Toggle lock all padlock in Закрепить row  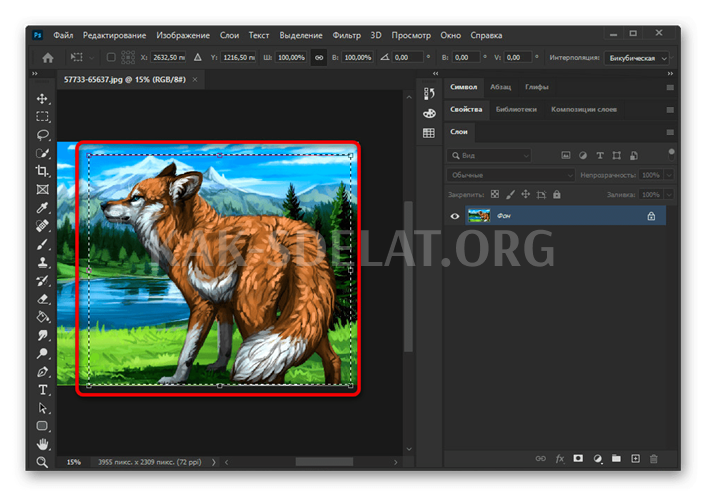click(x=557, y=194)
